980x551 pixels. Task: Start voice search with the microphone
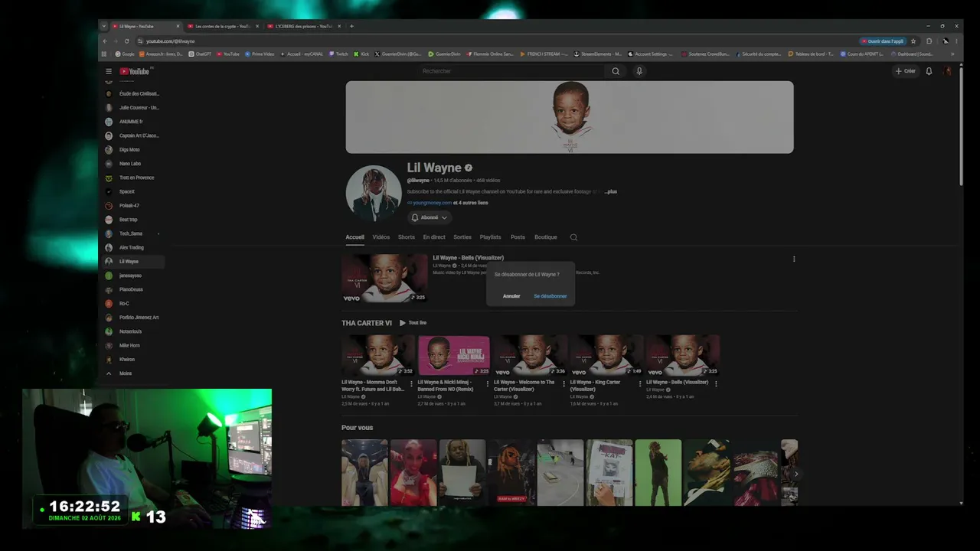639,71
